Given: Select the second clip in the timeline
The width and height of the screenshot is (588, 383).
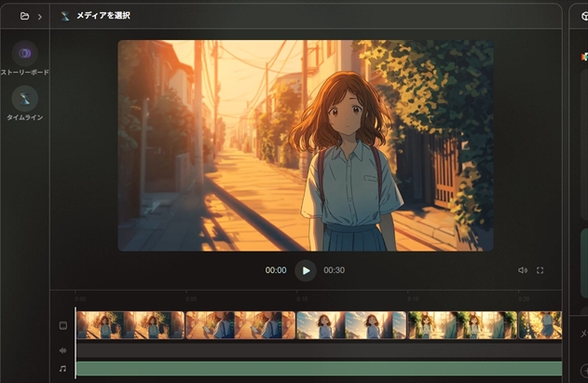Looking at the screenshot, I should pos(240,325).
